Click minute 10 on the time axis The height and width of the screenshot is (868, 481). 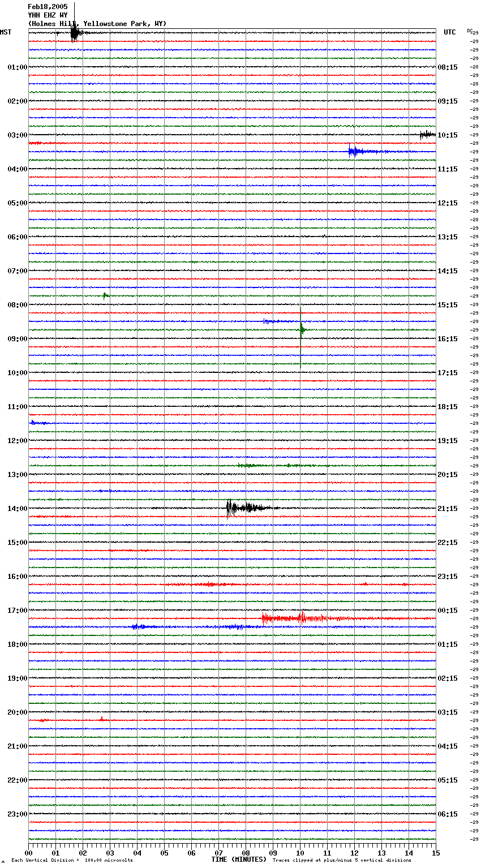[300, 853]
